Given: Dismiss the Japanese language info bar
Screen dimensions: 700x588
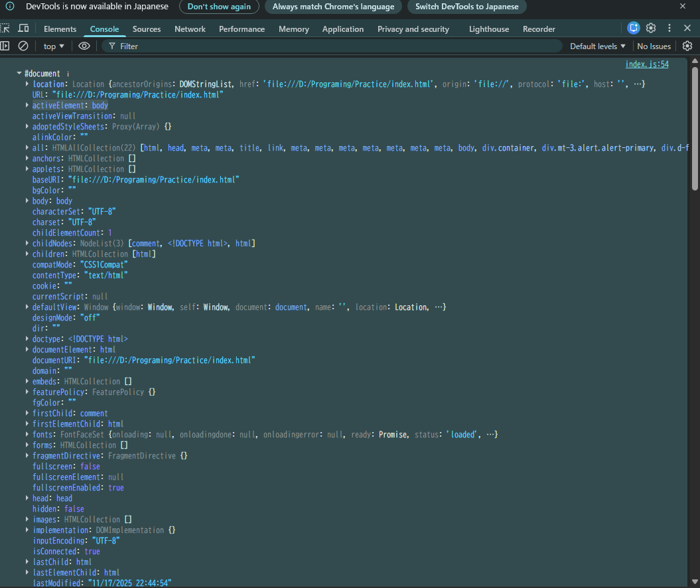Looking at the screenshot, I should [683, 6].
